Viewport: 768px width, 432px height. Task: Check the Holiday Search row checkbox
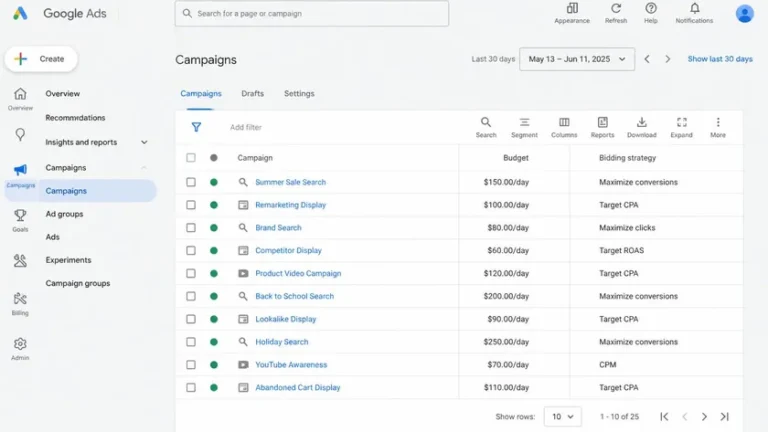tap(191, 342)
